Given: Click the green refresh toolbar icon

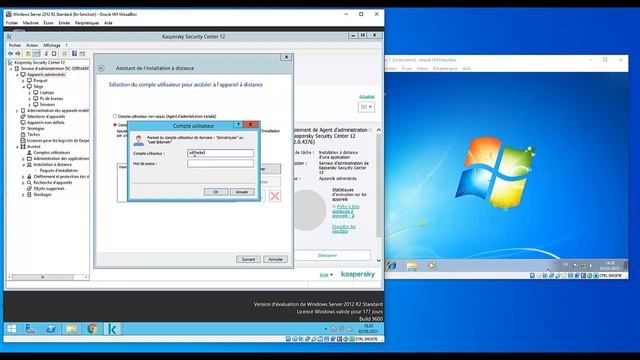Looking at the screenshot, I should 64,53.
